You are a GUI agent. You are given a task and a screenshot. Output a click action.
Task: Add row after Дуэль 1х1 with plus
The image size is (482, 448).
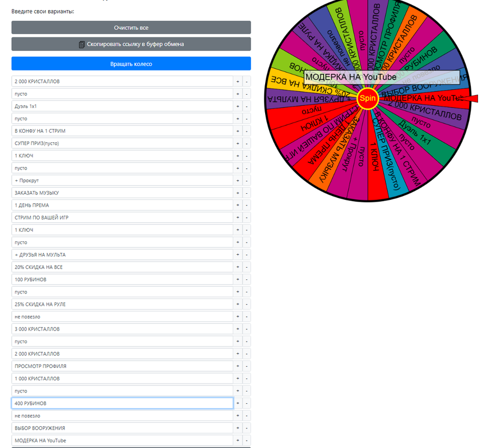(238, 106)
